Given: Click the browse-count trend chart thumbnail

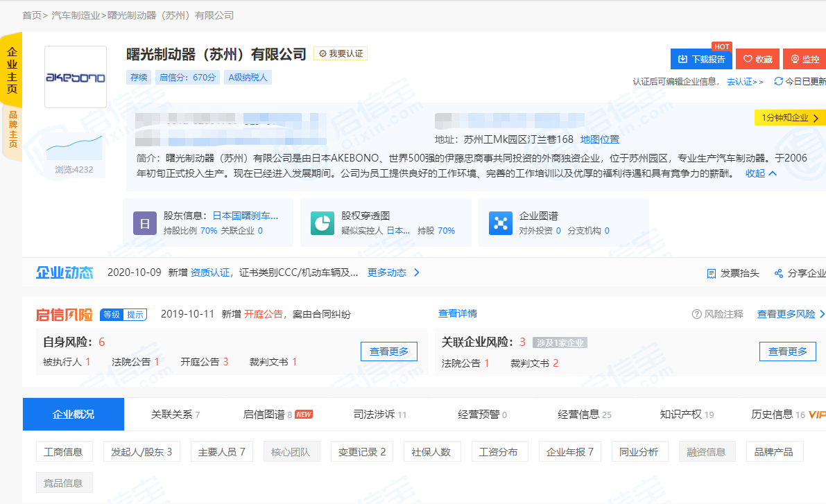Looking at the screenshot, I should (74, 148).
